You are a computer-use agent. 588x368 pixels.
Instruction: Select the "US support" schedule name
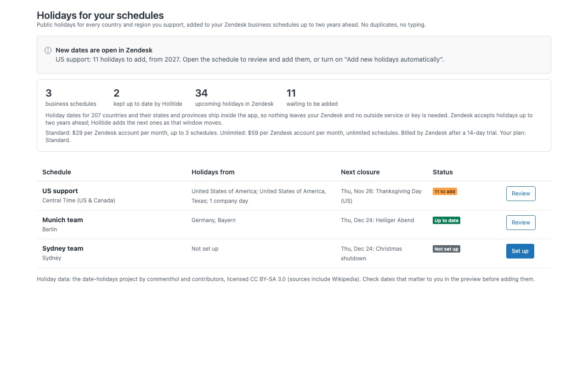point(60,191)
